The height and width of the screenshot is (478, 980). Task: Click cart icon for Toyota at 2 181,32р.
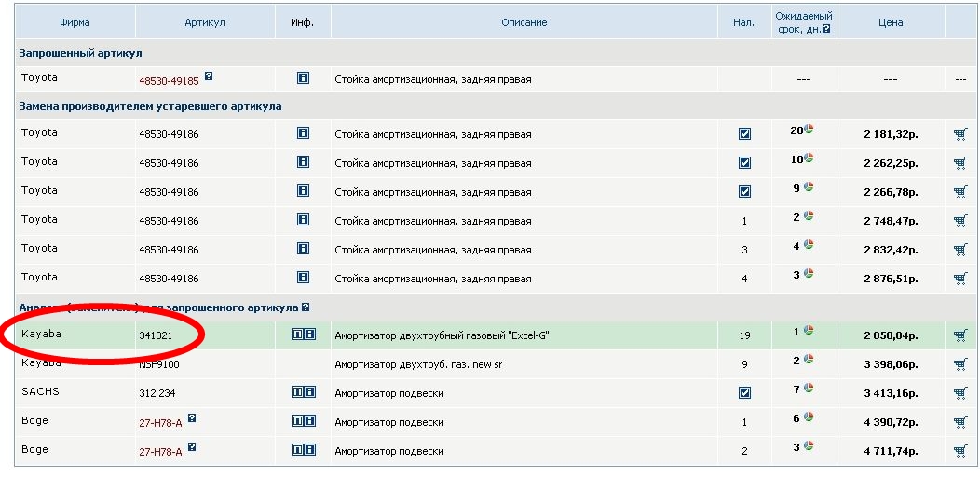[x=960, y=134]
